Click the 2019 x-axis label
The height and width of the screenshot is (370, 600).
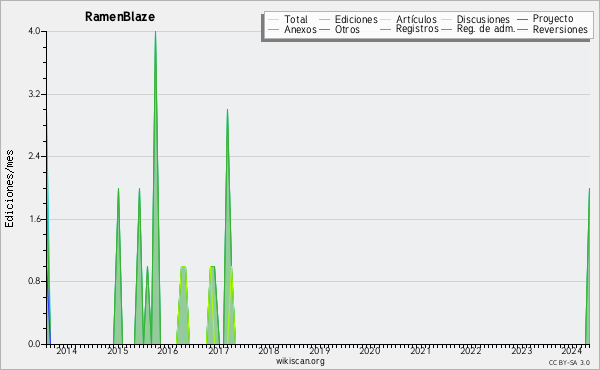click(x=320, y=351)
